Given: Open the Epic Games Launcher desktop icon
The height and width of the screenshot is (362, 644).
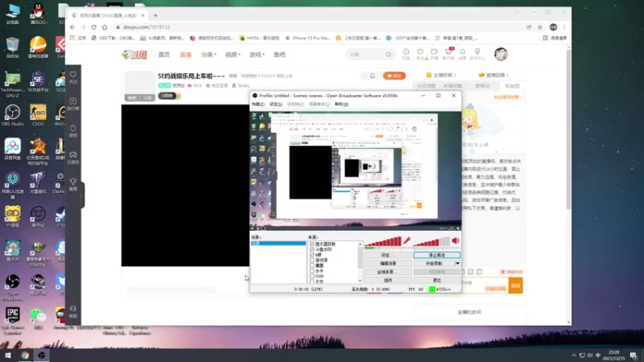Looking at the screenshot, I should click(12, 321).
